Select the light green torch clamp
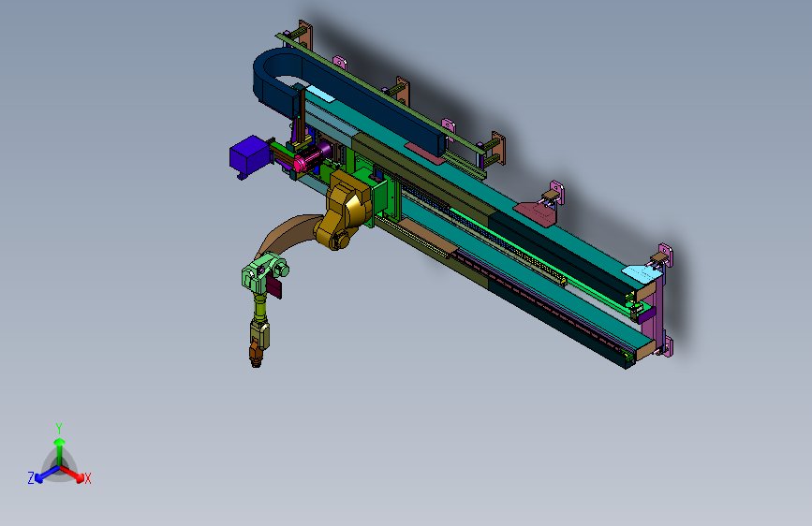812x526 pixels. [261, 274]
